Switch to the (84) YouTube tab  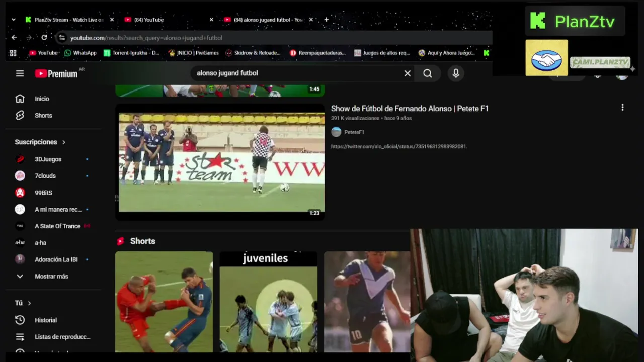(x=149, y=20)
